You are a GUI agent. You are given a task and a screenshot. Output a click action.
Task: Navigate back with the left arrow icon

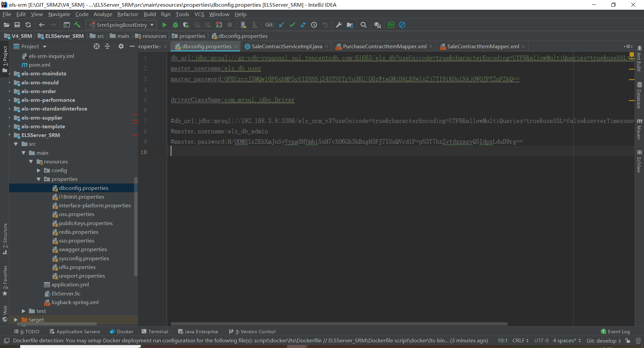click(x=42, y=25)
